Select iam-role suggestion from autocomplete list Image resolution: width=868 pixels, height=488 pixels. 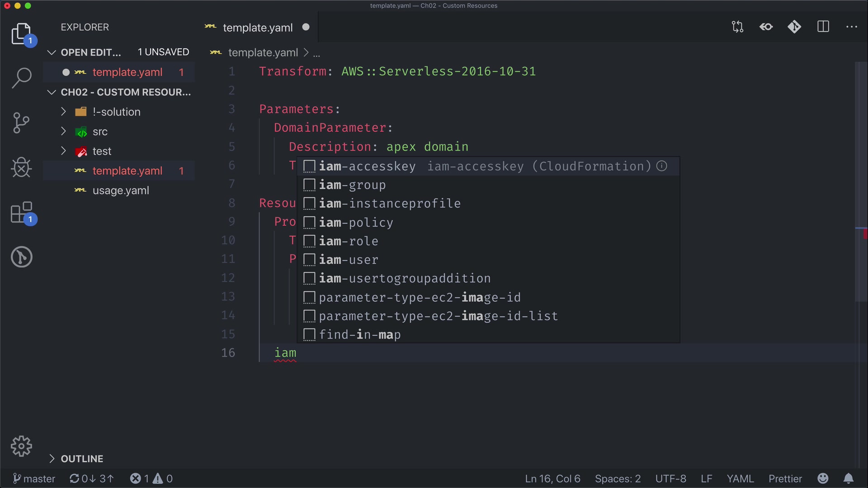coord(349,241)
